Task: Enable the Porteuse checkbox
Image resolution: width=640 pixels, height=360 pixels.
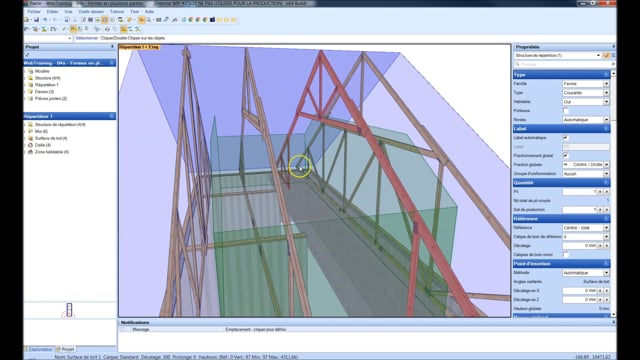Action: pyautogui.click(x=566, y=111)
